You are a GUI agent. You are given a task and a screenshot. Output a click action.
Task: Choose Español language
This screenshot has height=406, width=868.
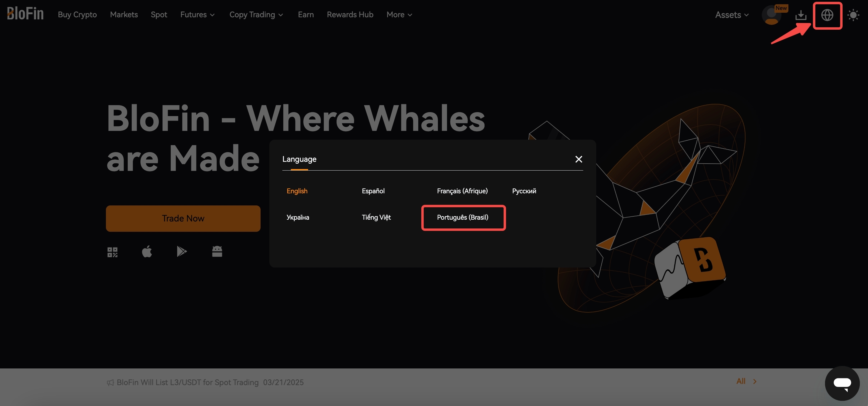[x=373, y=191]
